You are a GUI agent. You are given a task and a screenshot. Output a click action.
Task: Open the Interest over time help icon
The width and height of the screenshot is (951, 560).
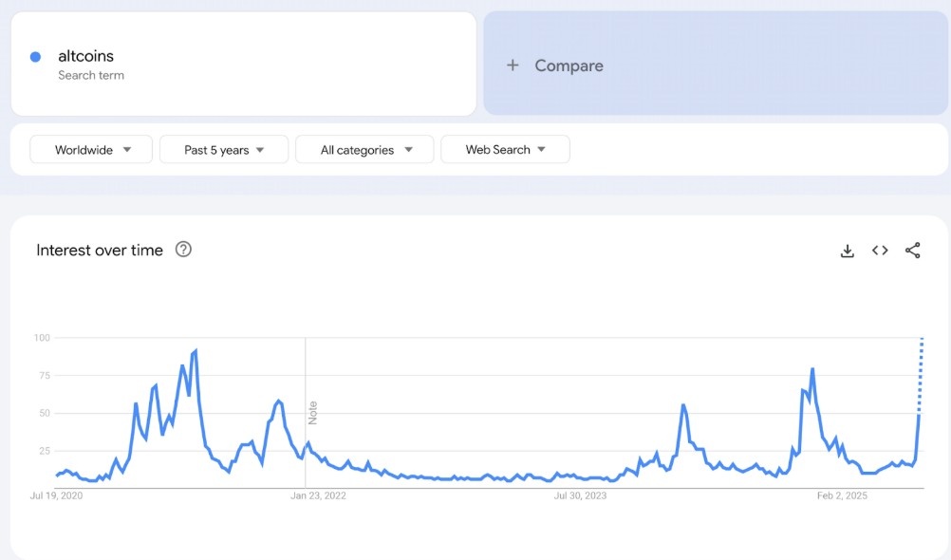click(x=184, y=250)
